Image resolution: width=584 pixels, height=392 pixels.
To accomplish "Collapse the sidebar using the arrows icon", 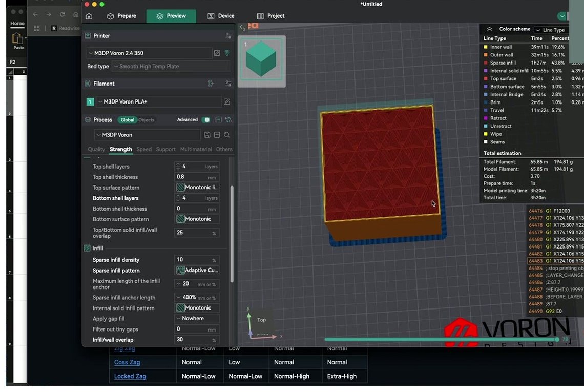I will [242, 28].
